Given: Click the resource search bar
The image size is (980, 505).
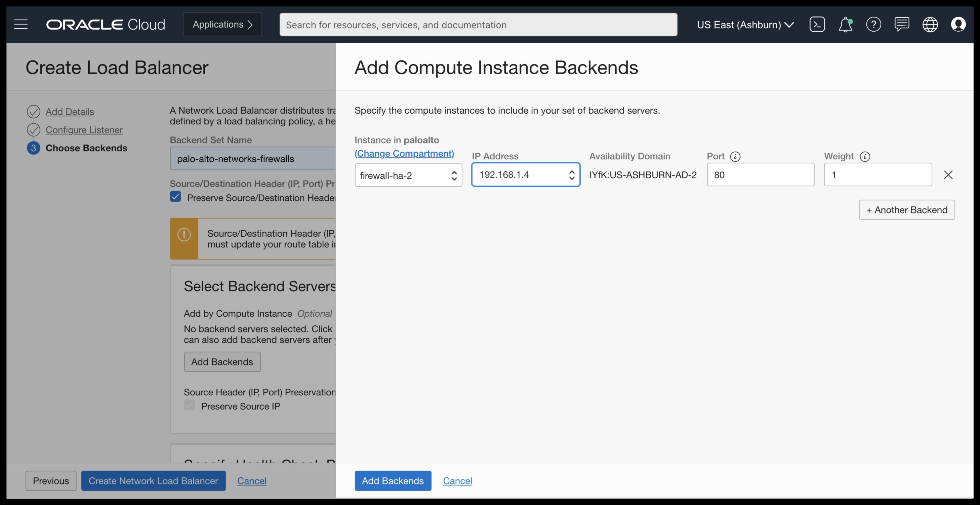Looking at the screenshot, I should click(x=478, y=24).
